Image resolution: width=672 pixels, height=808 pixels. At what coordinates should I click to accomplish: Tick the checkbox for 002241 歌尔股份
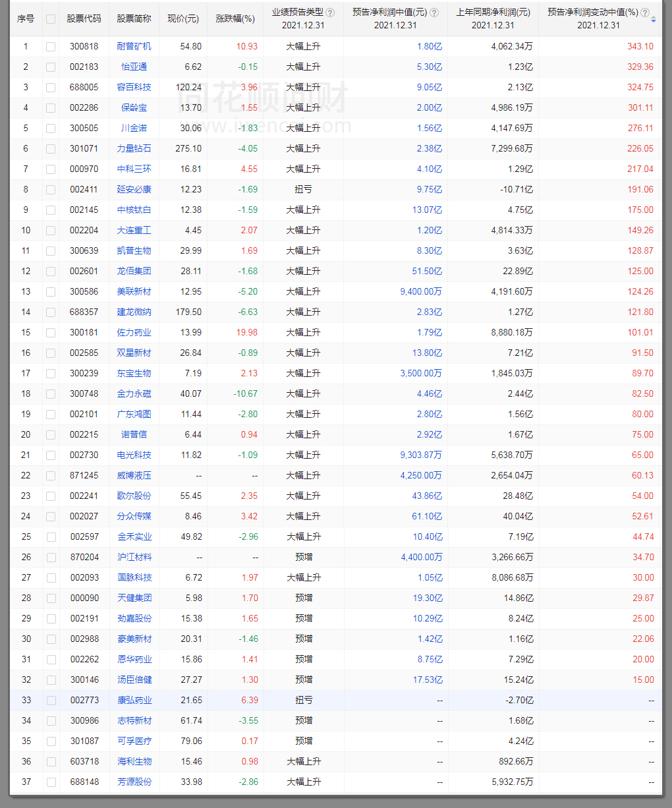point(51,496)
